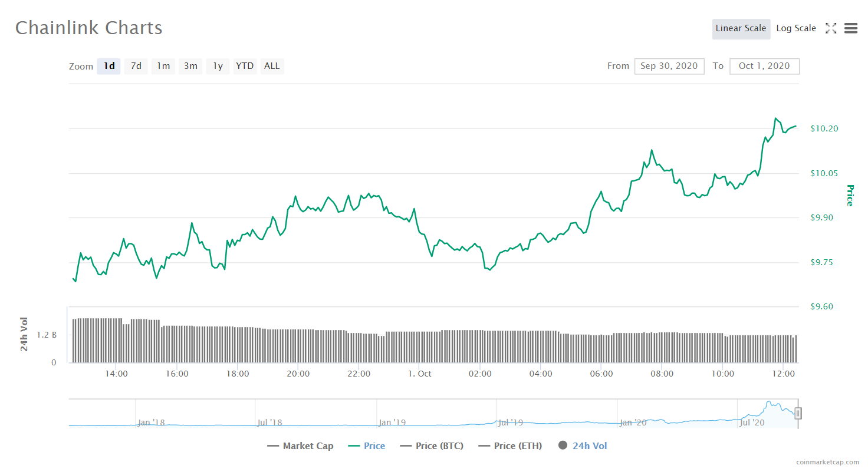The height and width of the screenshot is (472, 868).
Task: Click the 02:00 time axis label
Action: (480, 374)
